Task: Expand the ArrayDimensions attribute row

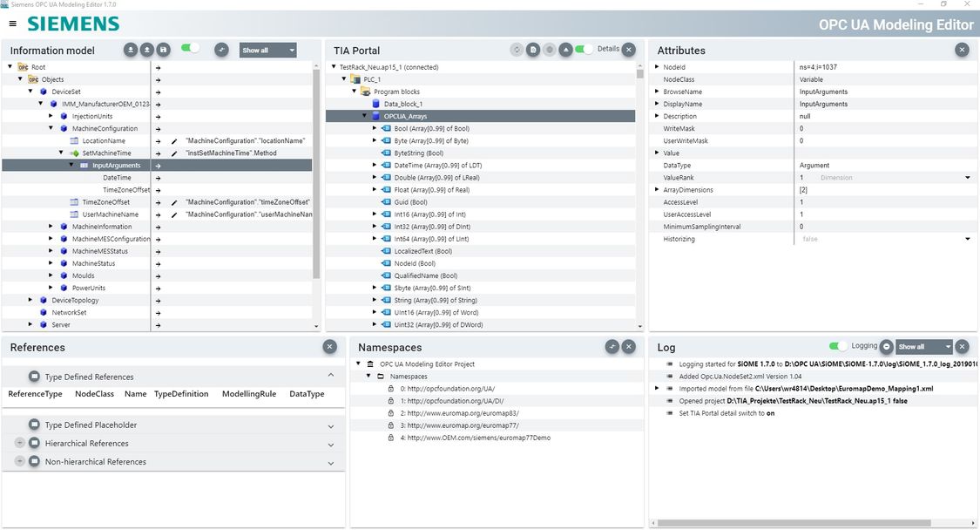Action: 657,190
